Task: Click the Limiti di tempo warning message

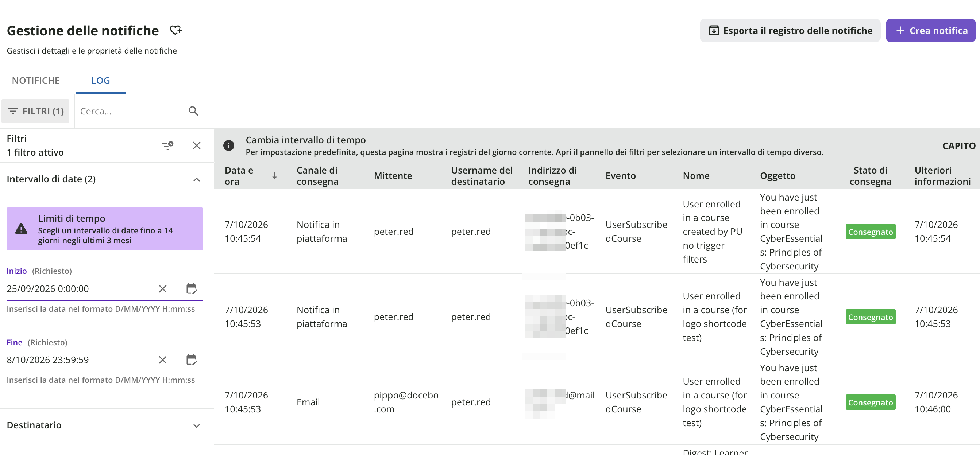Action: click(x=105, y=229)
